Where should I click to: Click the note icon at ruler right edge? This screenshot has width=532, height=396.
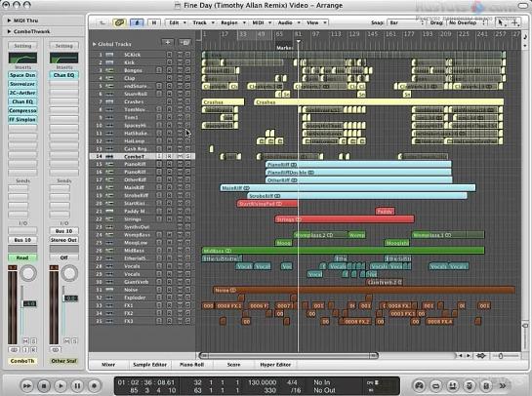pyautogui.click(x=525, y=36)
